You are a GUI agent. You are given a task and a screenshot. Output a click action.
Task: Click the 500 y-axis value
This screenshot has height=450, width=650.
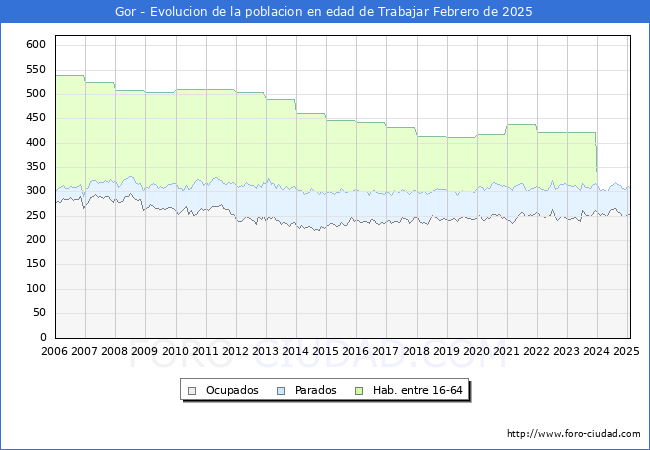pyautogui.click(x=36, y=94)
